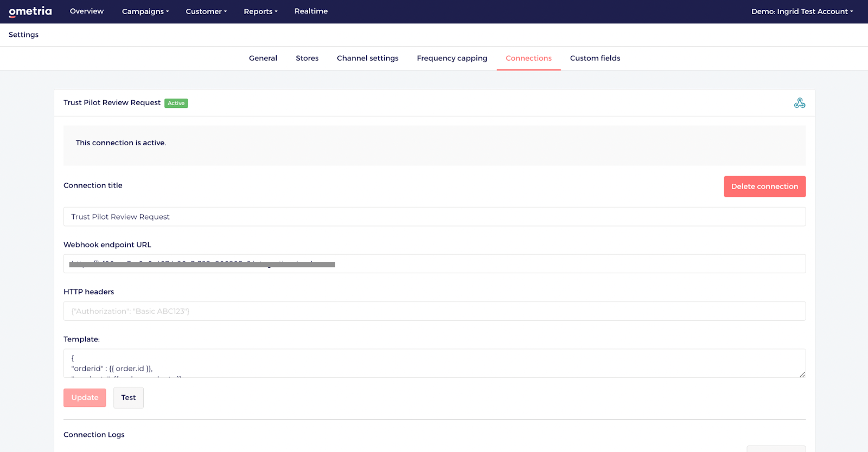Open the Channel settings tab

point(367,58)
